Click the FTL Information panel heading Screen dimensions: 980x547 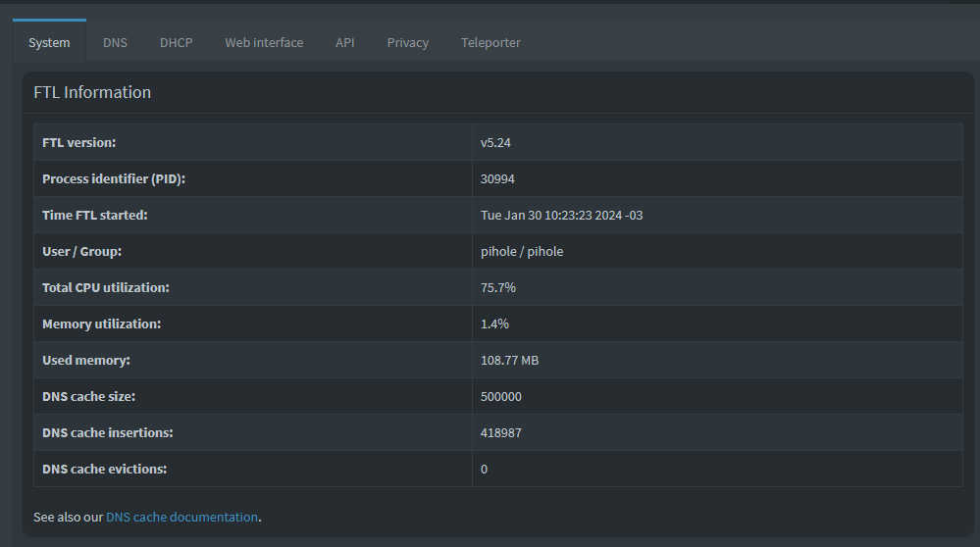click(92, 92)
